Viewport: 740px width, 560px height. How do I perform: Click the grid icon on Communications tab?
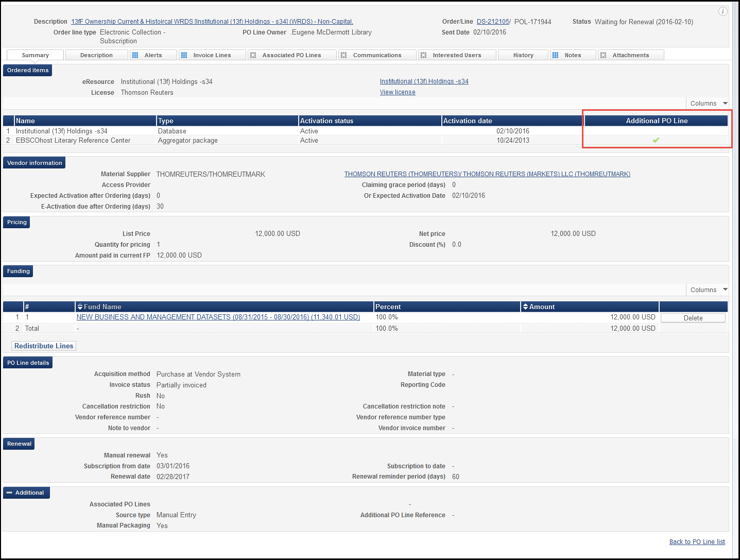[x=343, y=55]
